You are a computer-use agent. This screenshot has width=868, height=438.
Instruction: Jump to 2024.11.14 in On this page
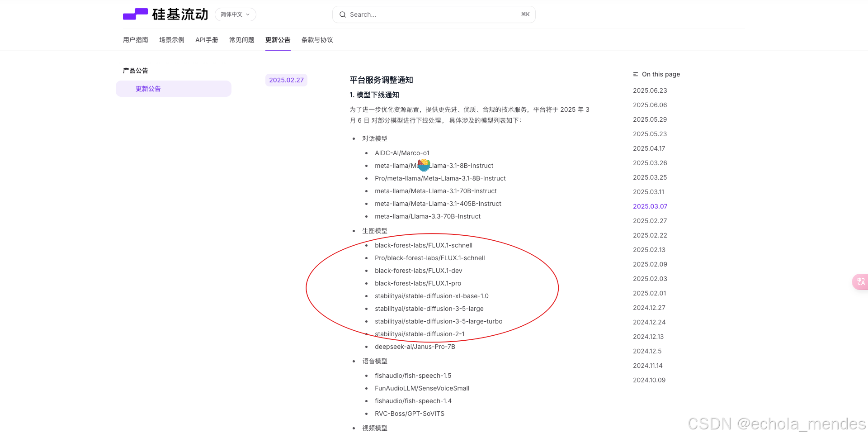click(648, 366)
